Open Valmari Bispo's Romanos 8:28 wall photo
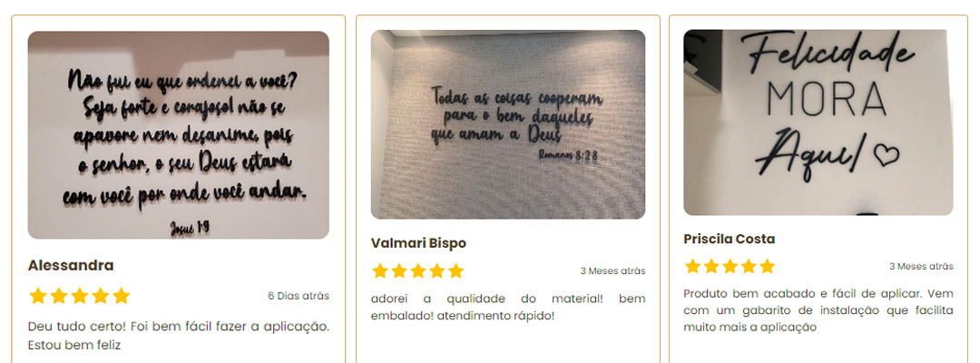The width and height of the screenshot is (980, 363). [508, 124]
